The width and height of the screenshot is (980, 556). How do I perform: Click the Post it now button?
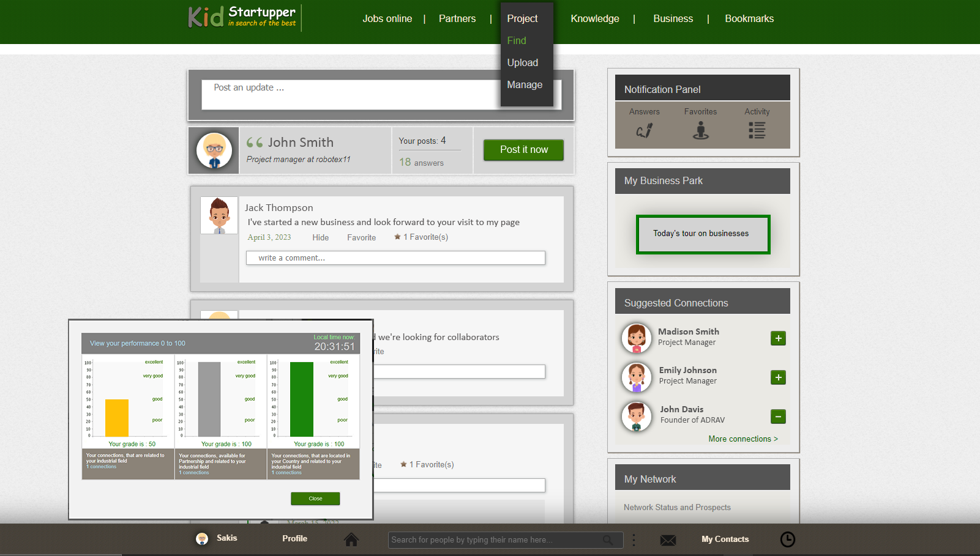(x=524, y=150)
